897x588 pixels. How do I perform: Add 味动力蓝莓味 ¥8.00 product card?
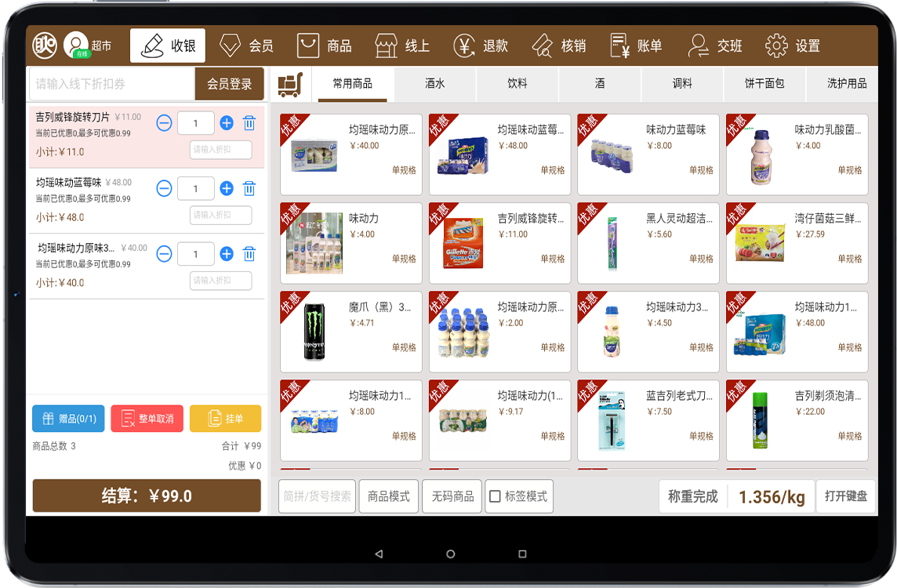648,154
